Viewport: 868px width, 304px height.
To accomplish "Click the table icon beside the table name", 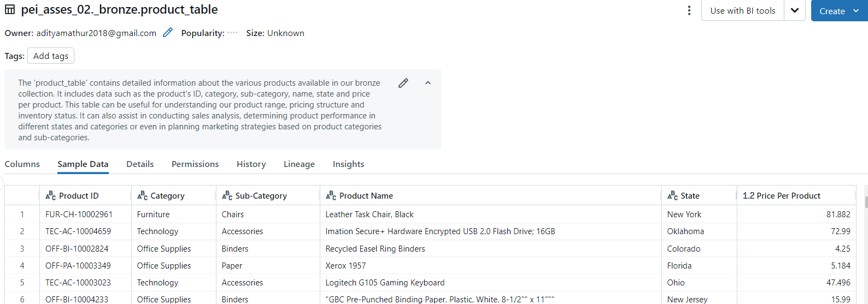I will pyautogui.click(x=10, y=10).
